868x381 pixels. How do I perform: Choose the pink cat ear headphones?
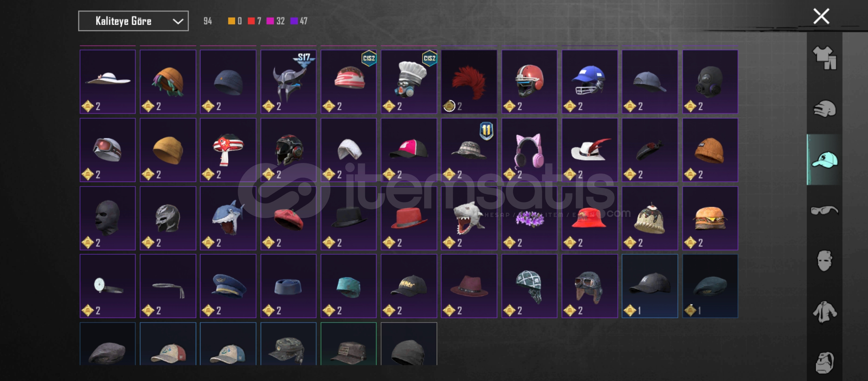point(529,150)
